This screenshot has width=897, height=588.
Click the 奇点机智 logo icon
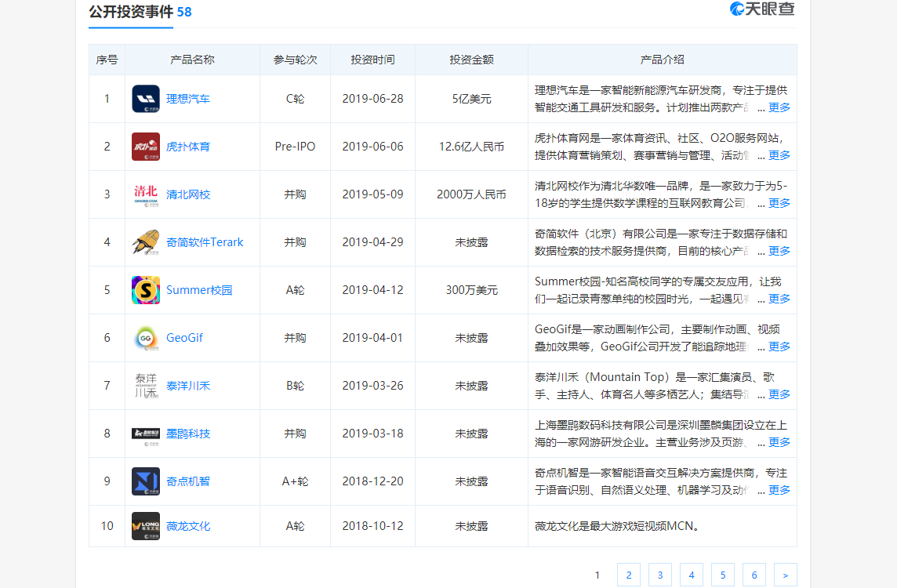pos(146,481)
